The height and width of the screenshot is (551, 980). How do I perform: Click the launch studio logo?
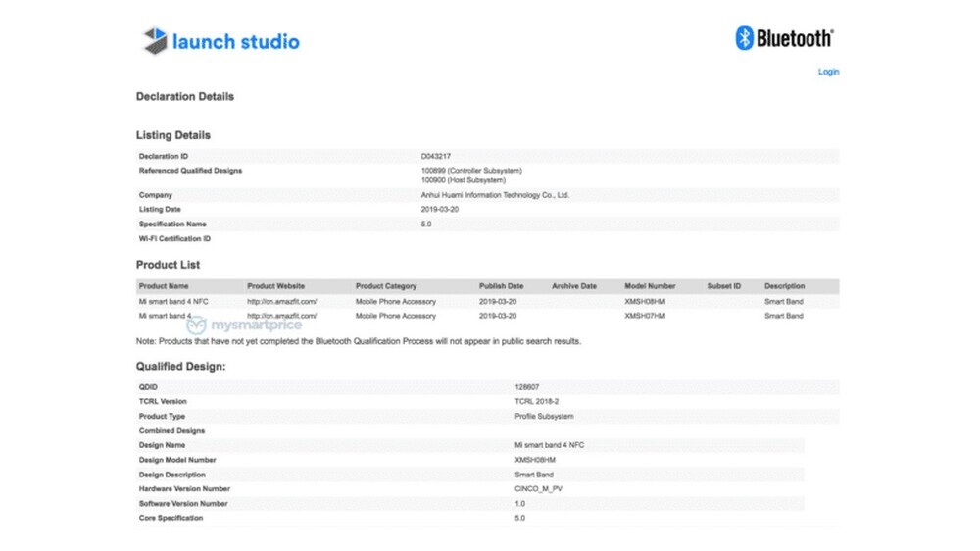click(x=221, y=41)
